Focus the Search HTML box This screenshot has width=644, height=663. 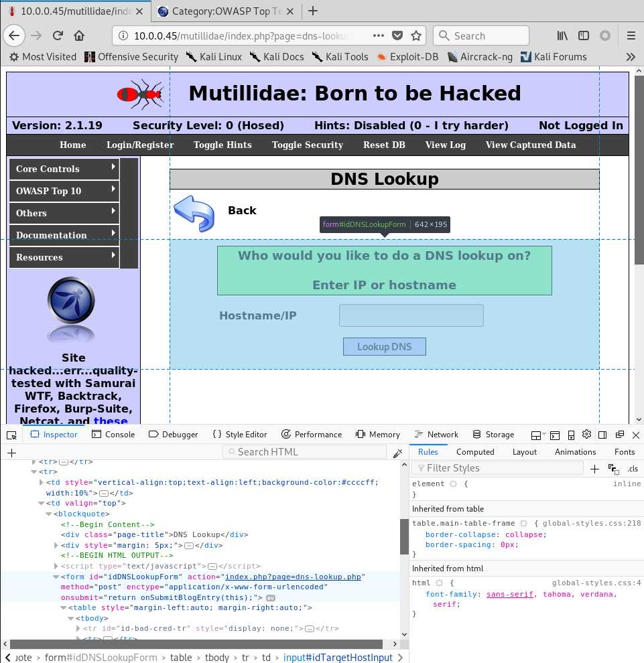point(304,452)
